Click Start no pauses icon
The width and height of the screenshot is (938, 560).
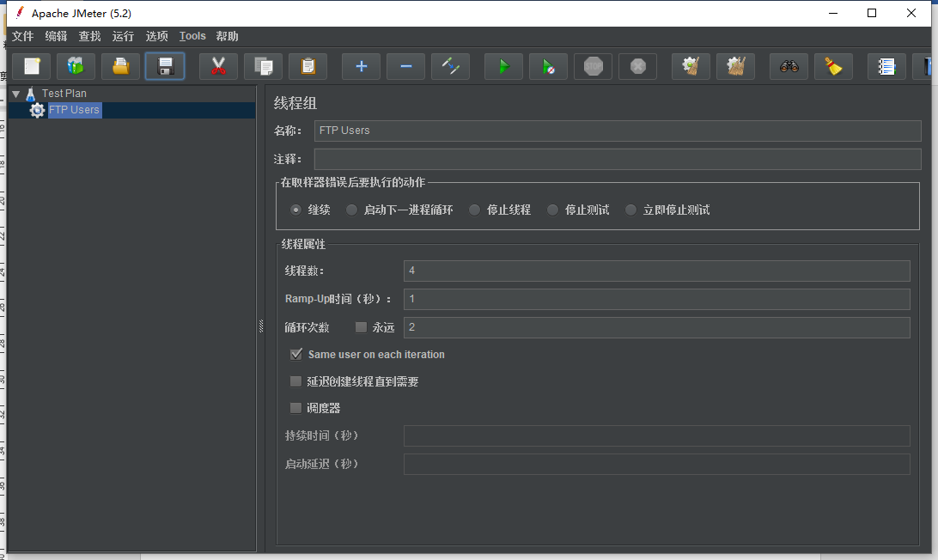[x=549, y=66]
